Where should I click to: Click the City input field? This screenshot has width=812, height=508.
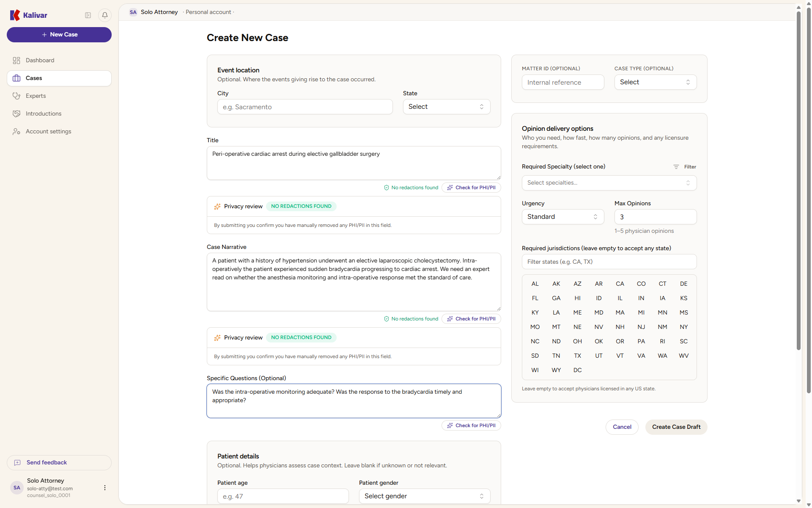(305, 107)
